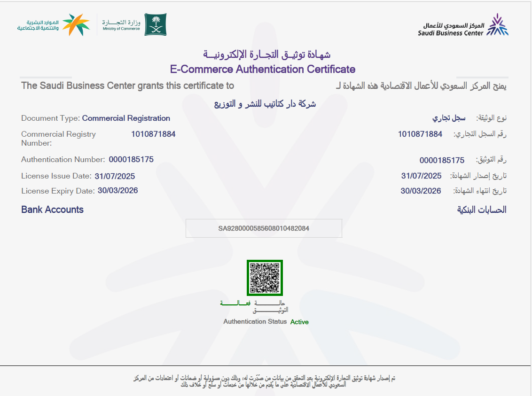The height and width of the screenshot is (396, 532).
Task: Click the QR code with green border
Action: (265, 278)
